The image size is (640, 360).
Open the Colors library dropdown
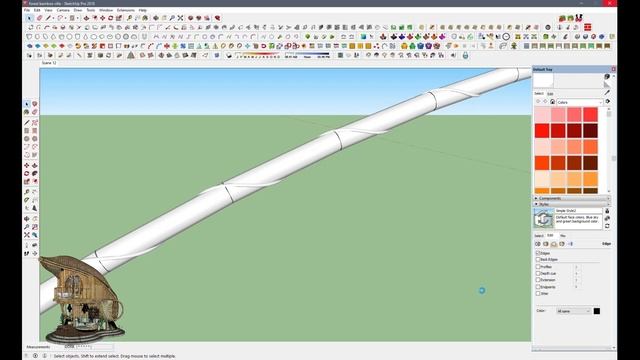pos(580,102)
